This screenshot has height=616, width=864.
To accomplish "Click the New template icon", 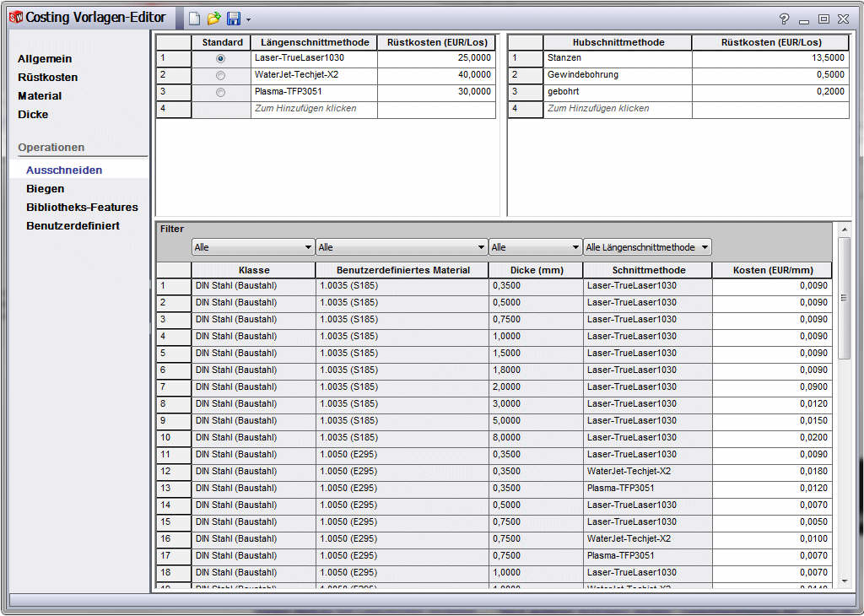I will 195,19.
